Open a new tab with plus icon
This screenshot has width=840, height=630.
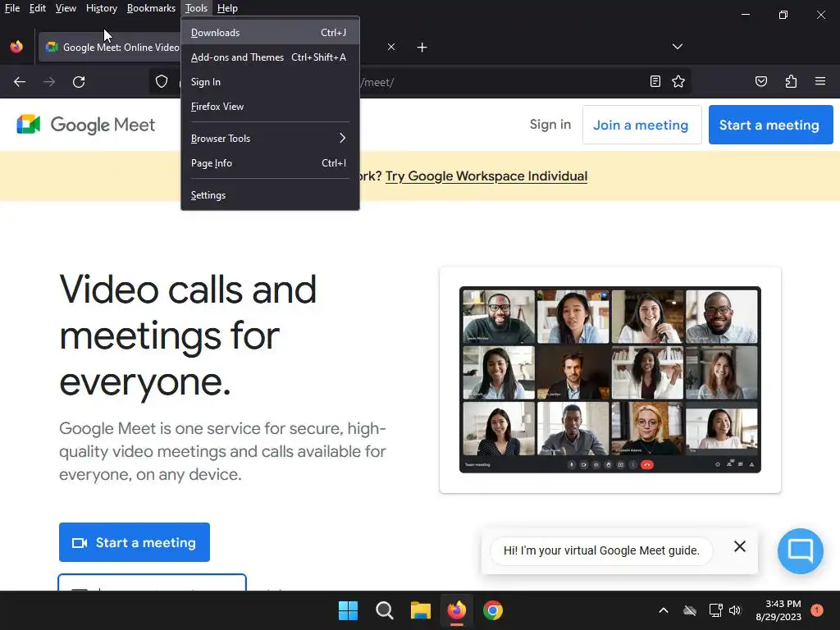tap(422, 47)
